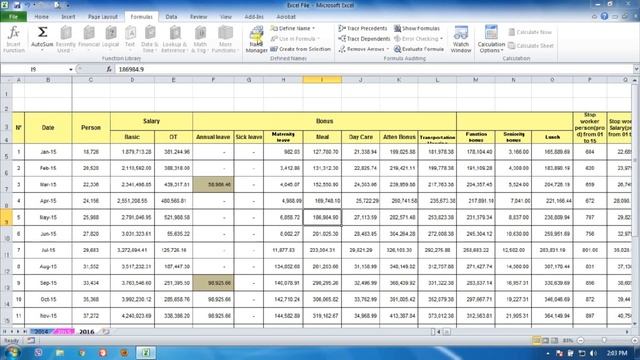Click the zoom out minus button
The image size is (640, 360).
point(580,340)
